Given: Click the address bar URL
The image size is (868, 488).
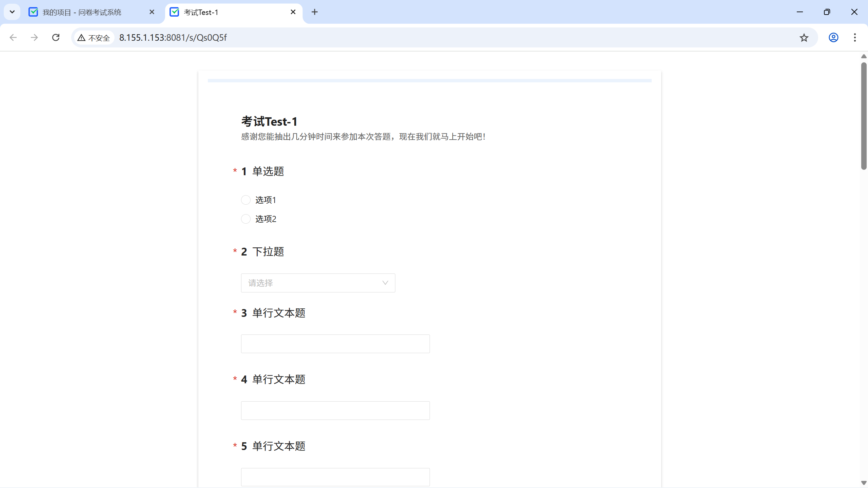Looking at the screenshot, I should pos(173,38).
